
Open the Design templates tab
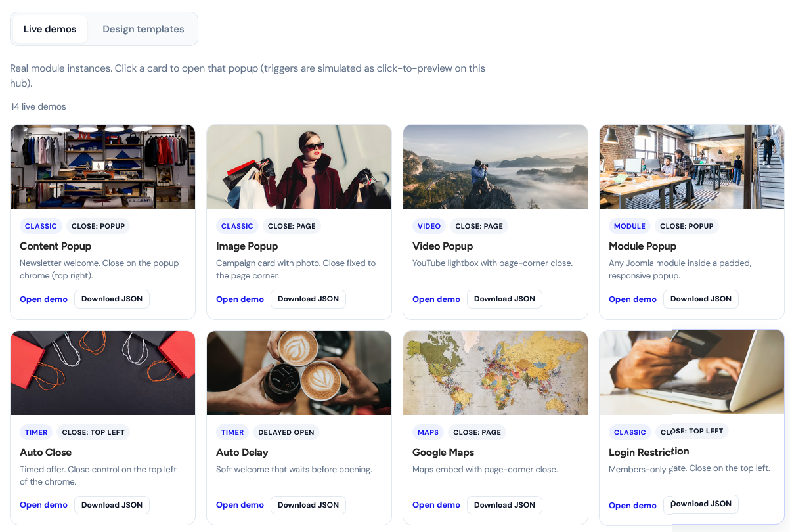[x=143, y=29]
